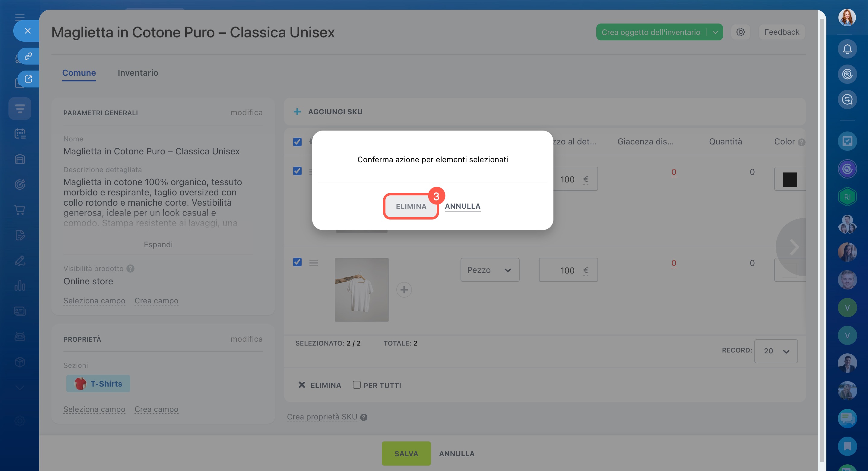Viewport: 868px width, 471px height.
Task: Expand arrow beside Crea oggetto dell'inventario
Action: 715,32
